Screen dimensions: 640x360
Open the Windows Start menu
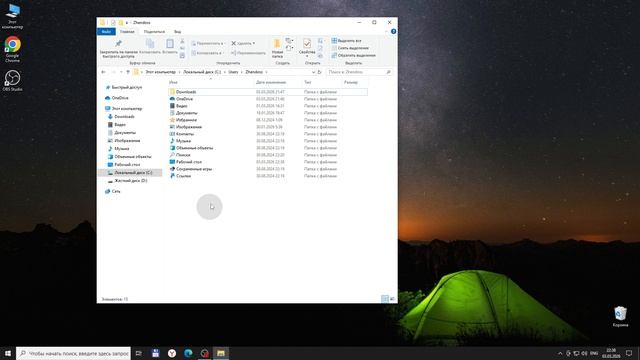click(8, 353)
